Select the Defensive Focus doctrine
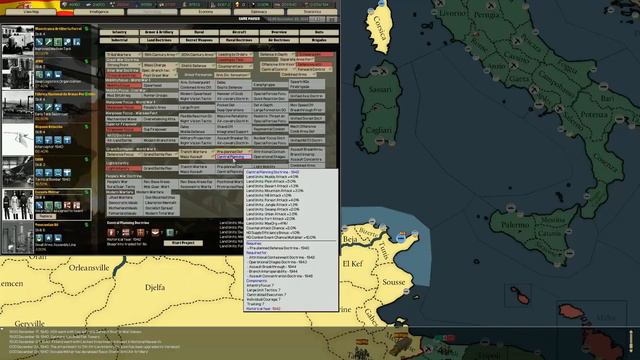 (124, 155)
